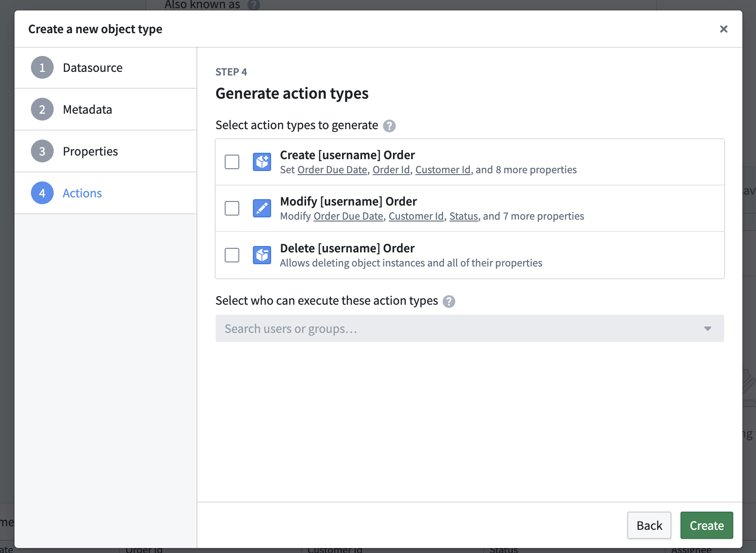Click the Back button

tap(649, 526)
